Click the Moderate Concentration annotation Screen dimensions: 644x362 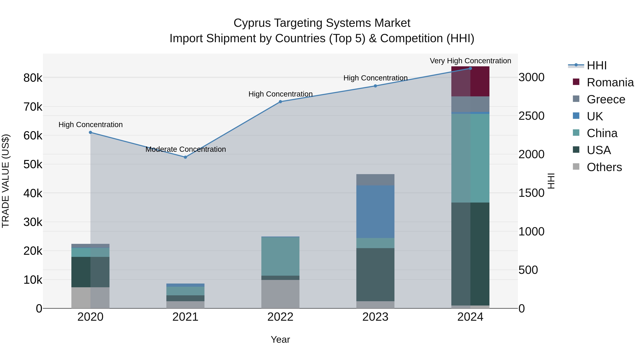(x=186, y=149)
